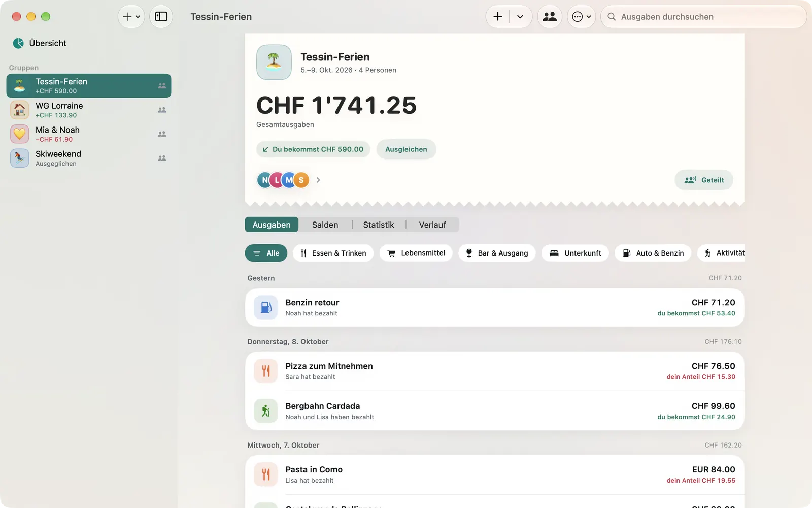Click the add expense plus button in toolbar

pos(498,17)
